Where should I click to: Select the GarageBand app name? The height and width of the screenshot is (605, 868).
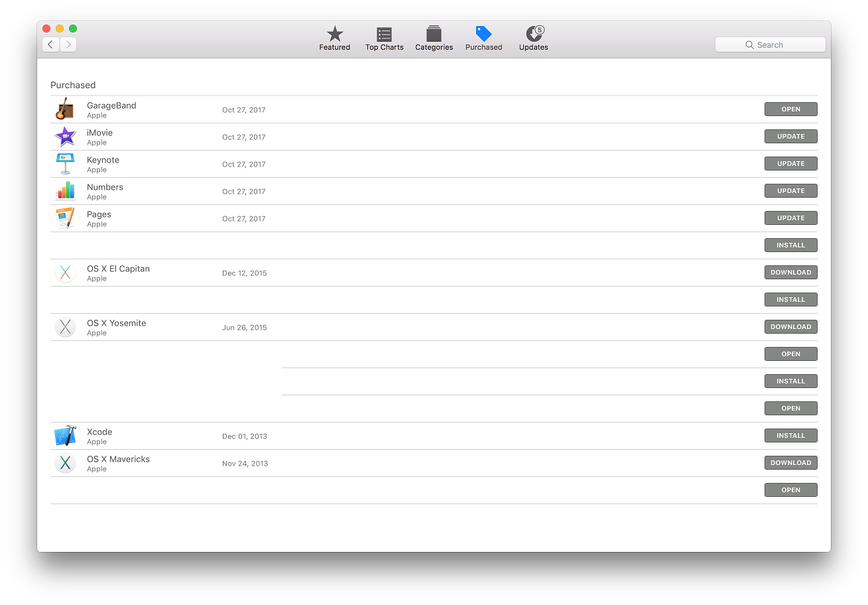[111, 105]
